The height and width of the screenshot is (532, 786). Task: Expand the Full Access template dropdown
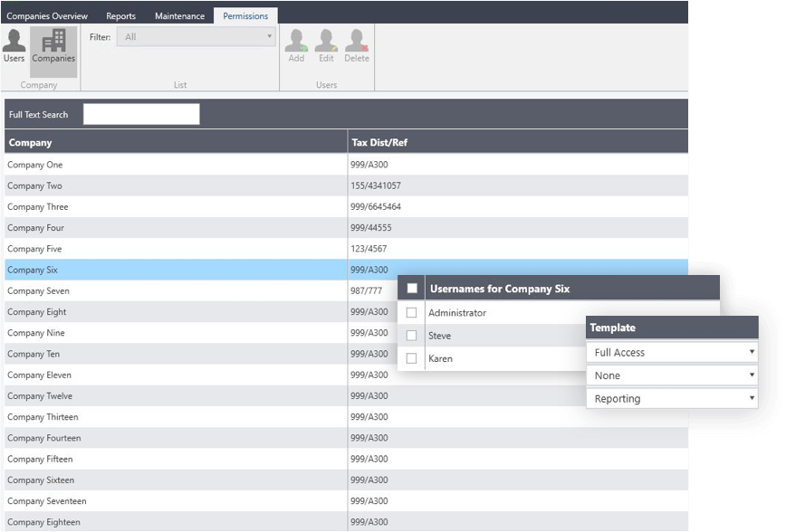click(x=672, y=353)
